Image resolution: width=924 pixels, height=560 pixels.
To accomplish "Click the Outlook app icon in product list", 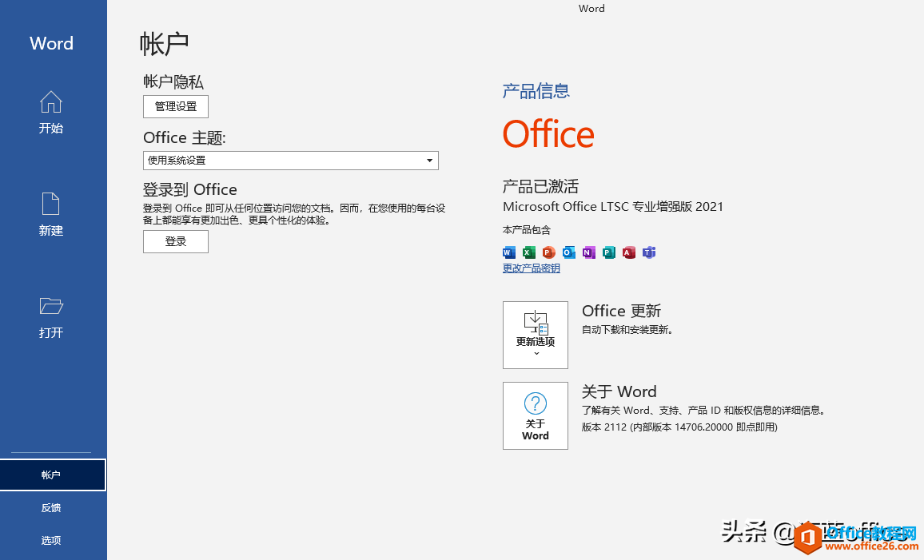I will (x=568, y=252).
